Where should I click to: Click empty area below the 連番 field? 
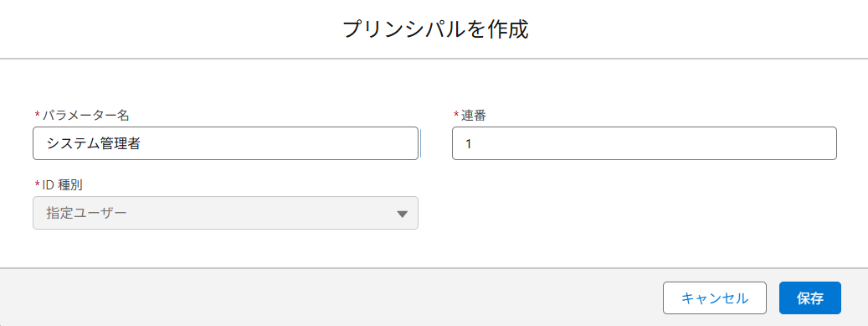[x=645, y=214]
